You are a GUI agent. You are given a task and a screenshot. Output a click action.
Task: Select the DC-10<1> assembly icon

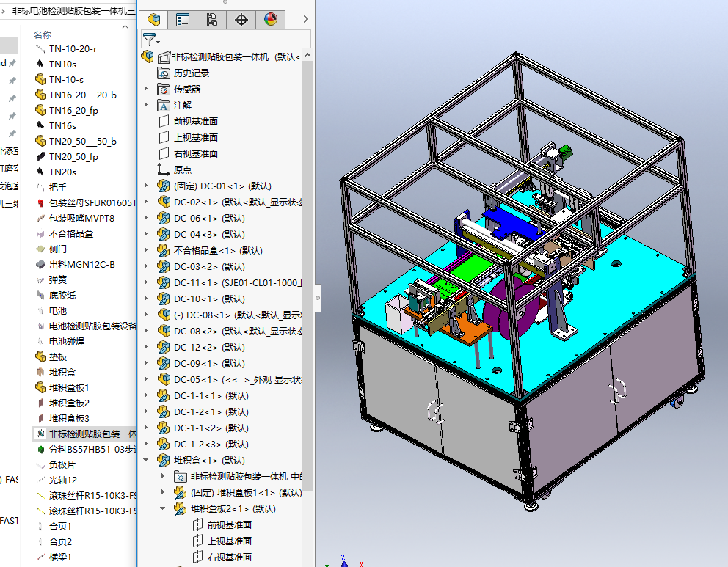tap(164, 299)
